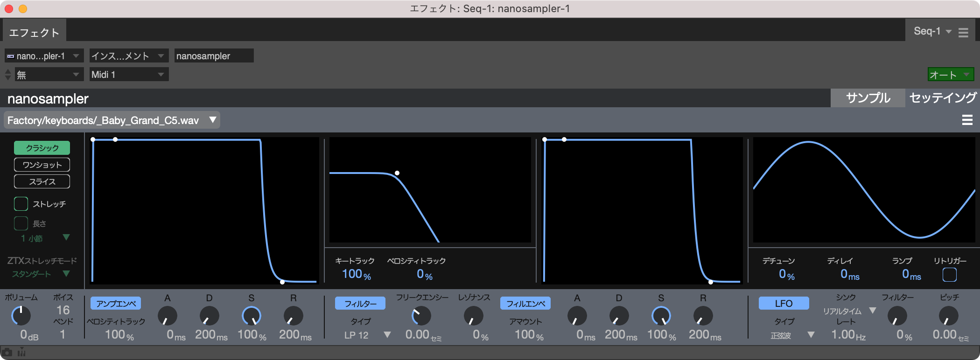Toggle the アンプエンベ amp envelope button
Screen dimensions: 980x360
point(116,304)
